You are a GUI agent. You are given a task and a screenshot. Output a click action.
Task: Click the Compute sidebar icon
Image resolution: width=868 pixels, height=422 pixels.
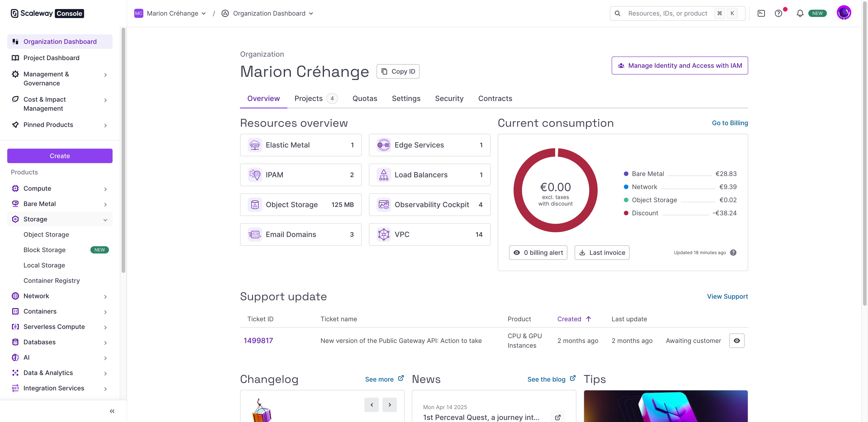[x=15, y=189]
